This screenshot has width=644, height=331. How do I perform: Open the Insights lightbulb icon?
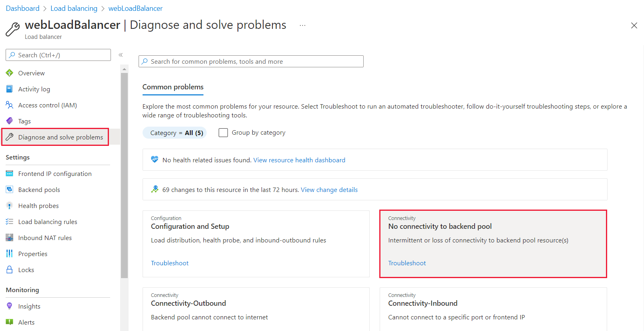[x=10, y=306]
